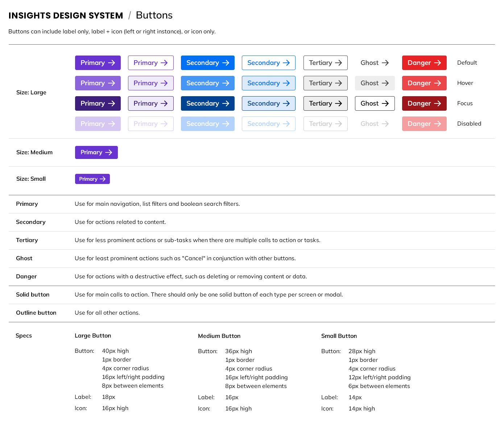Click the solid Danger Default button

424,62
